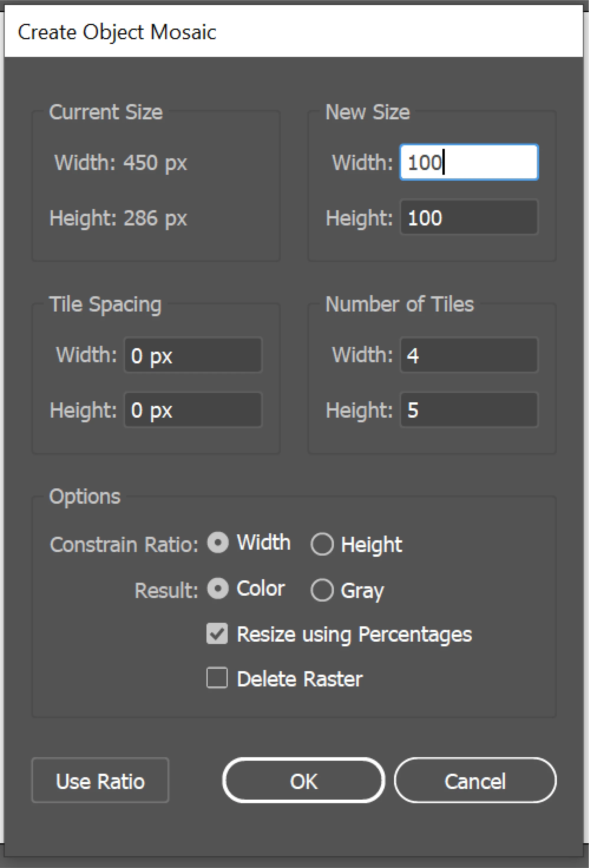589x868 pixels.
Task: Click the Delete Raster label text
Action: (x=299, y=679)
